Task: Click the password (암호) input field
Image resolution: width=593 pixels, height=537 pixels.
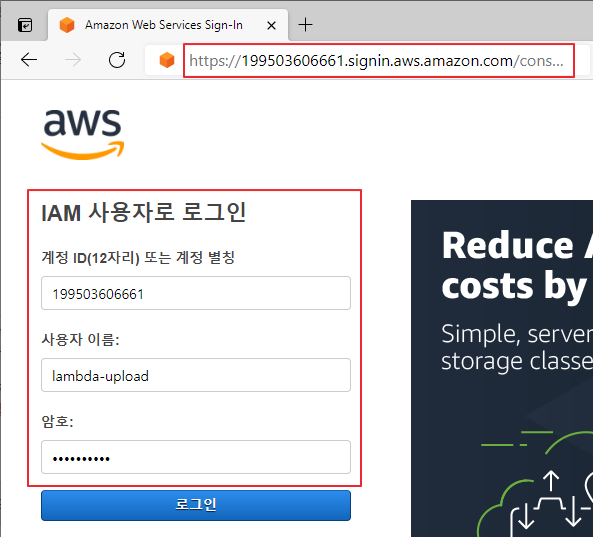Action: coord(196,457)
